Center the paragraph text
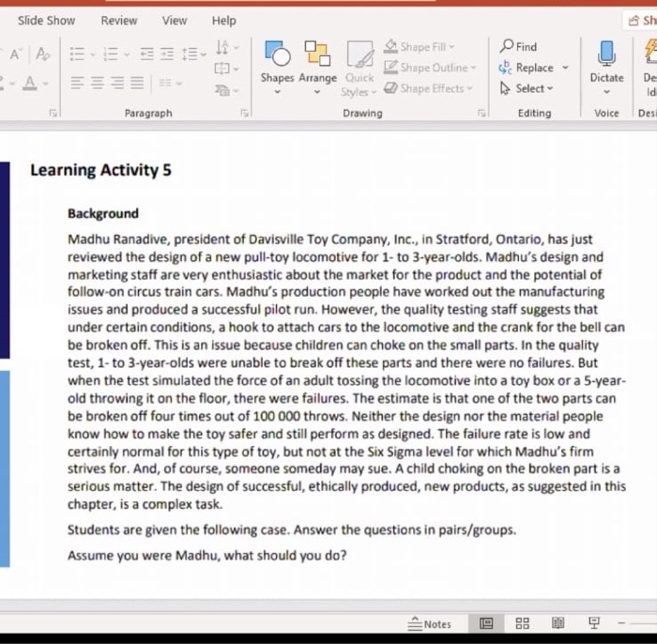Screen dimensions: 657x644 tap(98, 83)
